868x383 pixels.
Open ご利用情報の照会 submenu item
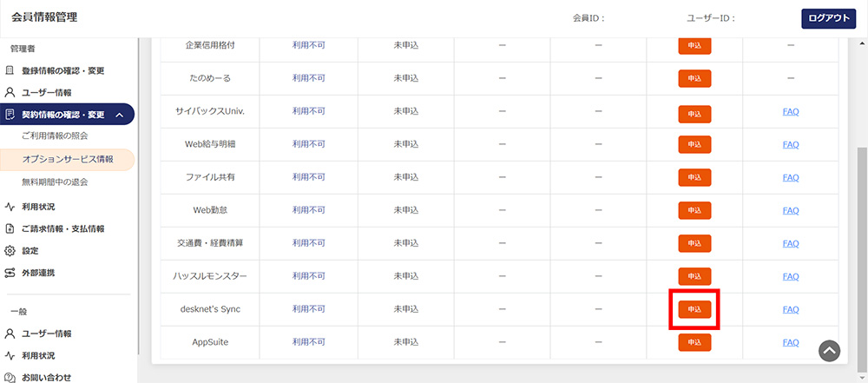55,136
